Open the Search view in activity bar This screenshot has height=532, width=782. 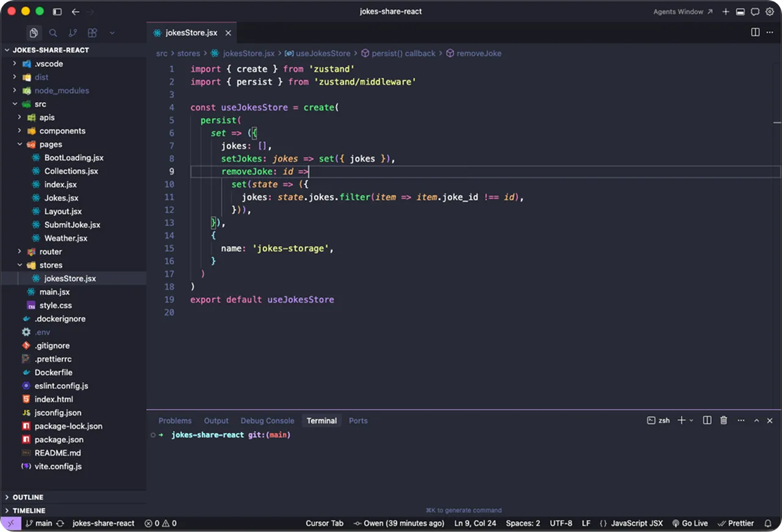pos(53,33)
